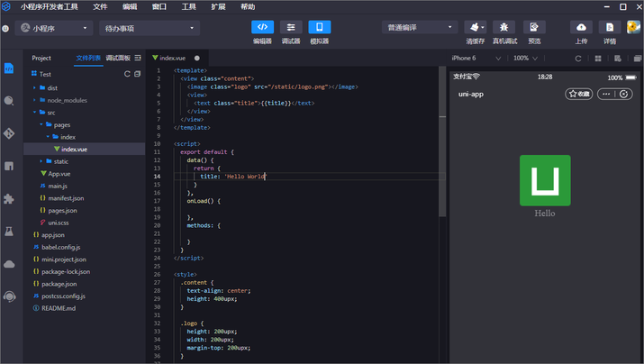Click the 上传 upload cloud icon
This screenshot has width=644, height=364.
pos(581,27)
